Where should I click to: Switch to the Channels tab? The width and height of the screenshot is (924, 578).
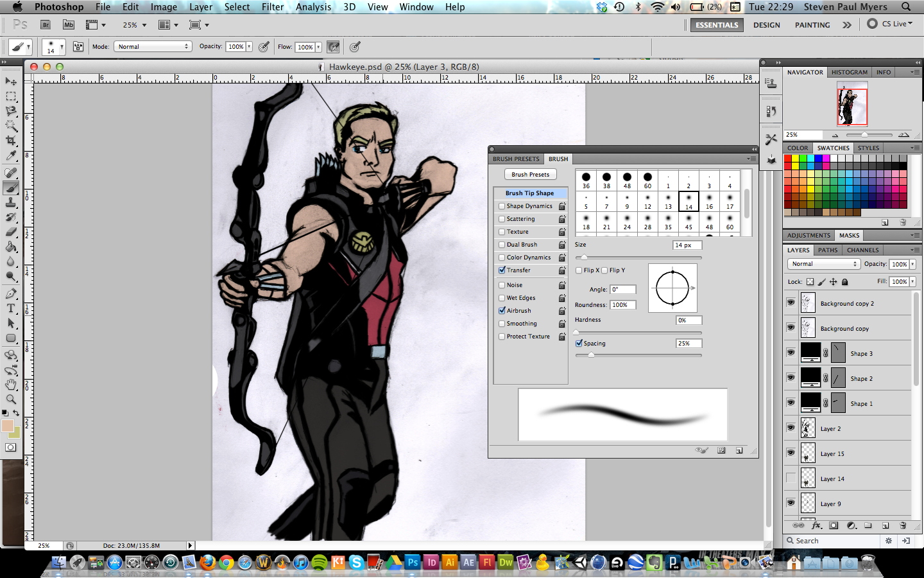click(862, 250)
